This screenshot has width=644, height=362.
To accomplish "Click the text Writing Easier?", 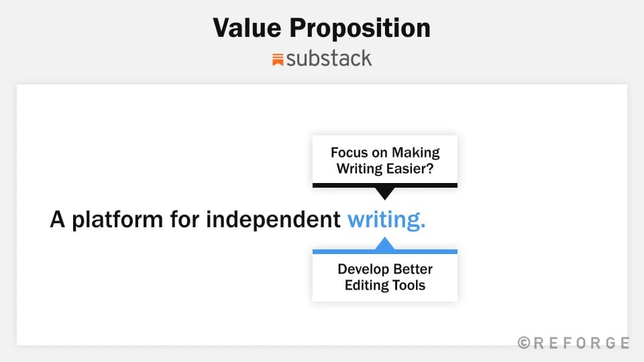I will click(385, 169).
